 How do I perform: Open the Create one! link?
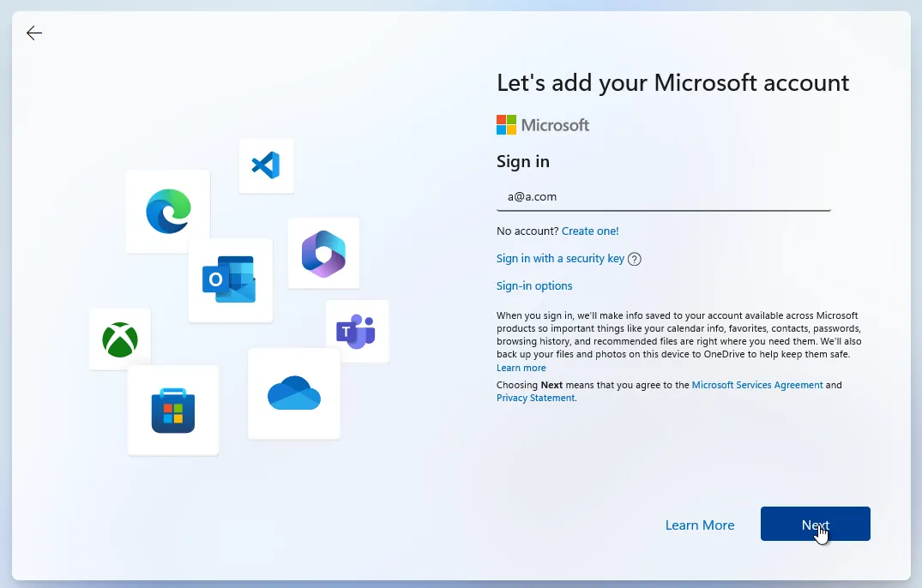click(590, 231)
